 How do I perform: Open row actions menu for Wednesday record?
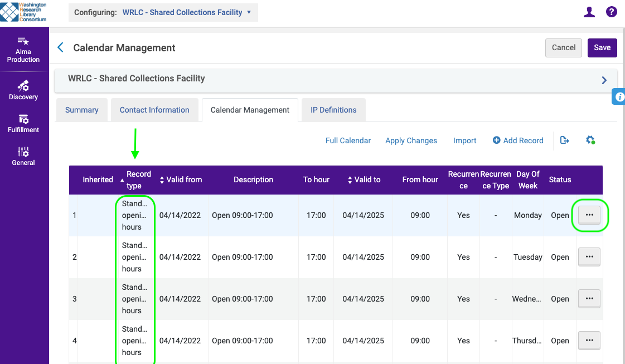589,299
